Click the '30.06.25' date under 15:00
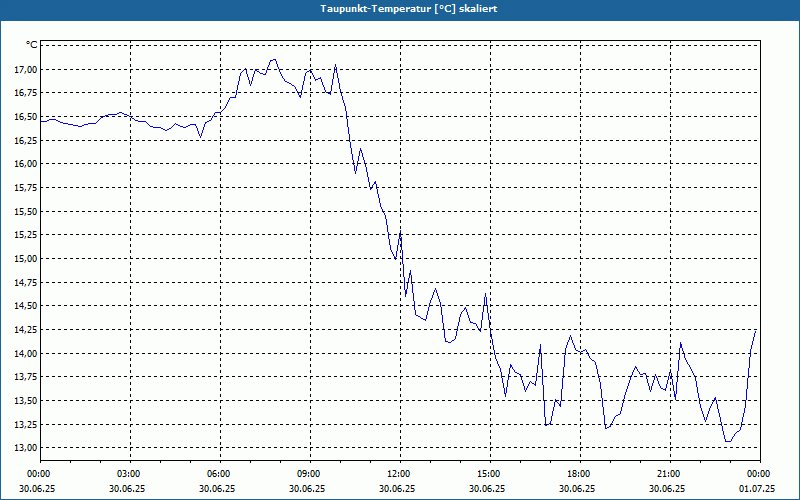This screenshot has height=500, width=800. coord(487,488)
